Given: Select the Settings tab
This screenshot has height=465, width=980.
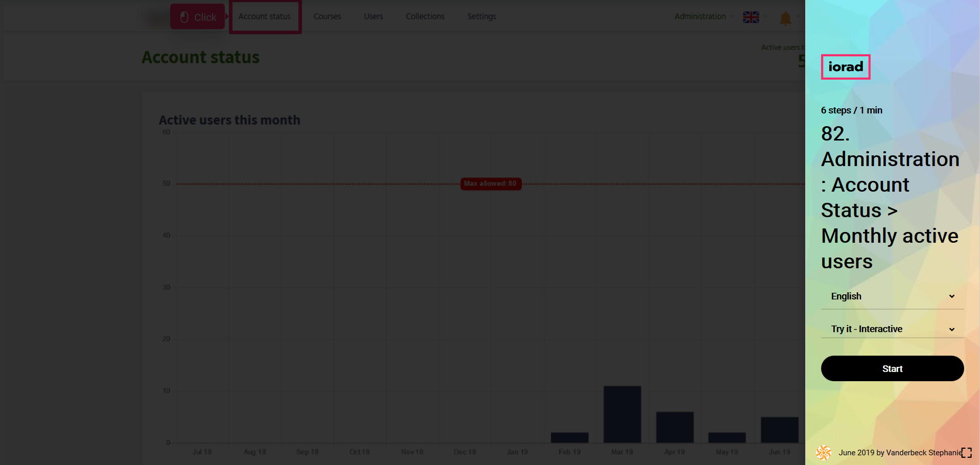Looking at the screenshot, I should point(481,17).
